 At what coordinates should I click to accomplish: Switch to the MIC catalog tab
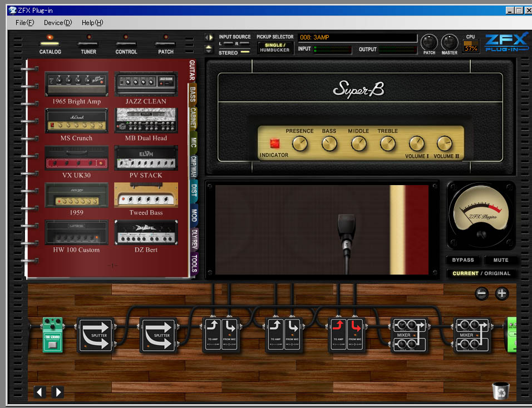point(194,142)
